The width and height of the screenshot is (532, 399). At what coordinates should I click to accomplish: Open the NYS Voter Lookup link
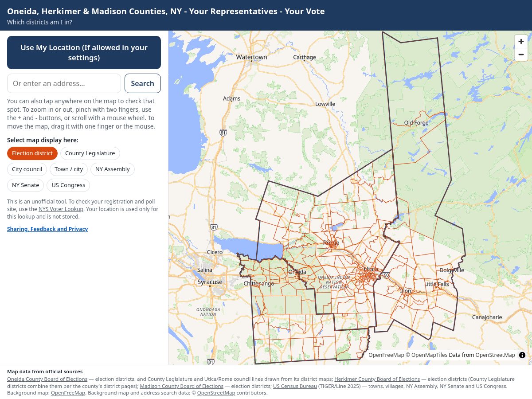(x=61, y=209)
